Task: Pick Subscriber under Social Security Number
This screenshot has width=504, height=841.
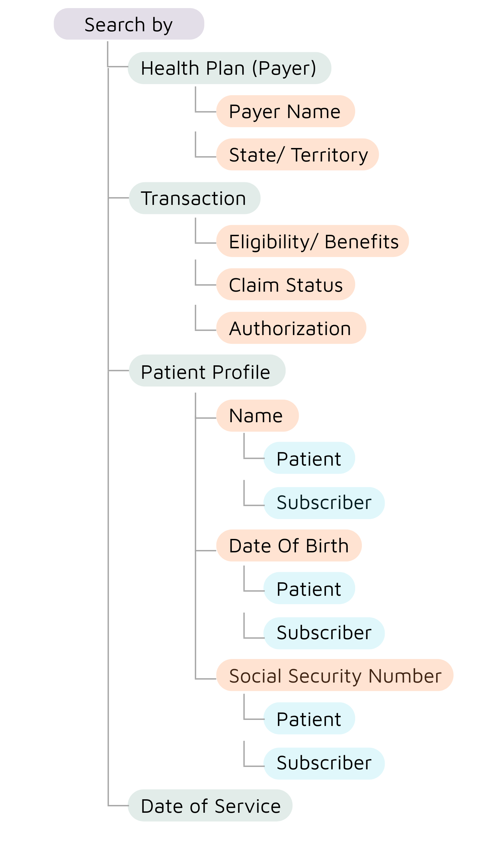Action: pos(324,763)
